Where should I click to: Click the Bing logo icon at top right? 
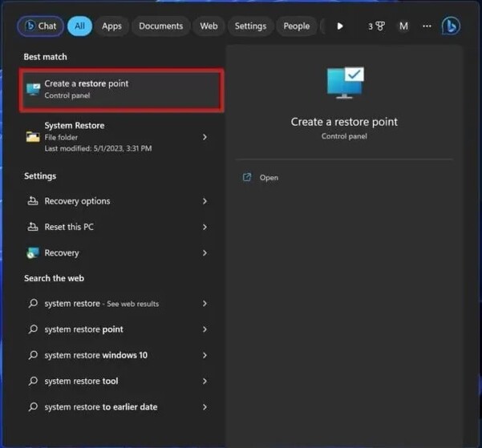coord(451,26)
